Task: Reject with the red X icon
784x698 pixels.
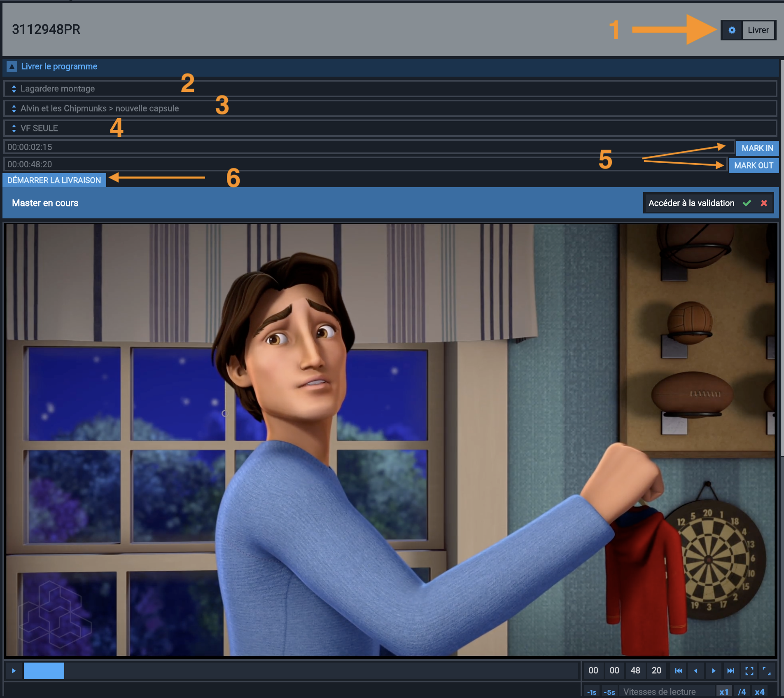Action: click(x=764, y=203)
